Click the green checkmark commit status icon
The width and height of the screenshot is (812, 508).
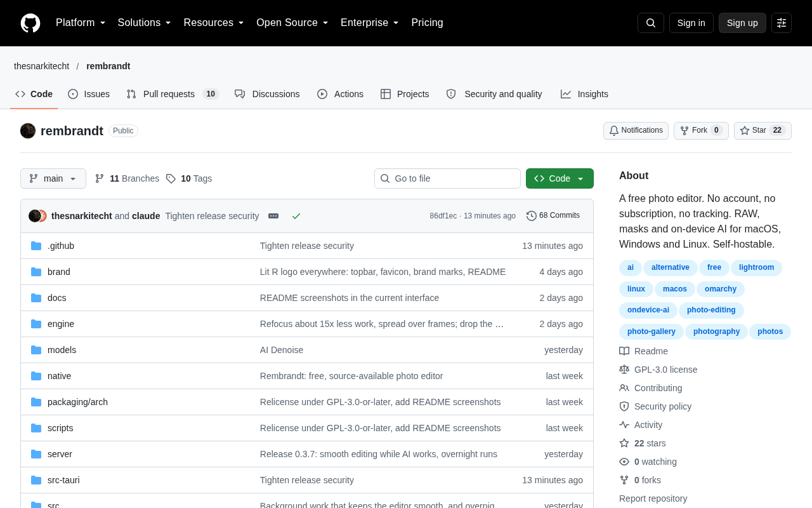coord(296,216)
